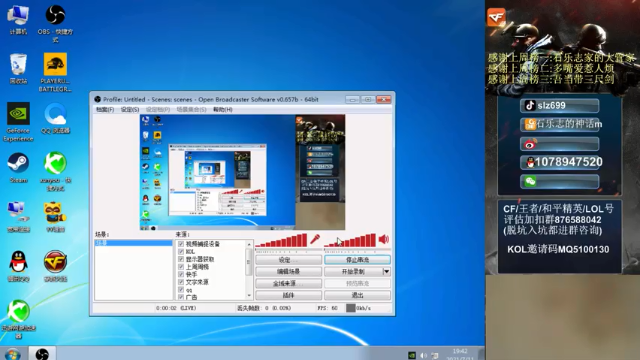Select the PLAYERUNKNOWN'S BATTLEGROUNDS desktop icon
Viewport: 640px width, 360px height.
coord(55,72)
